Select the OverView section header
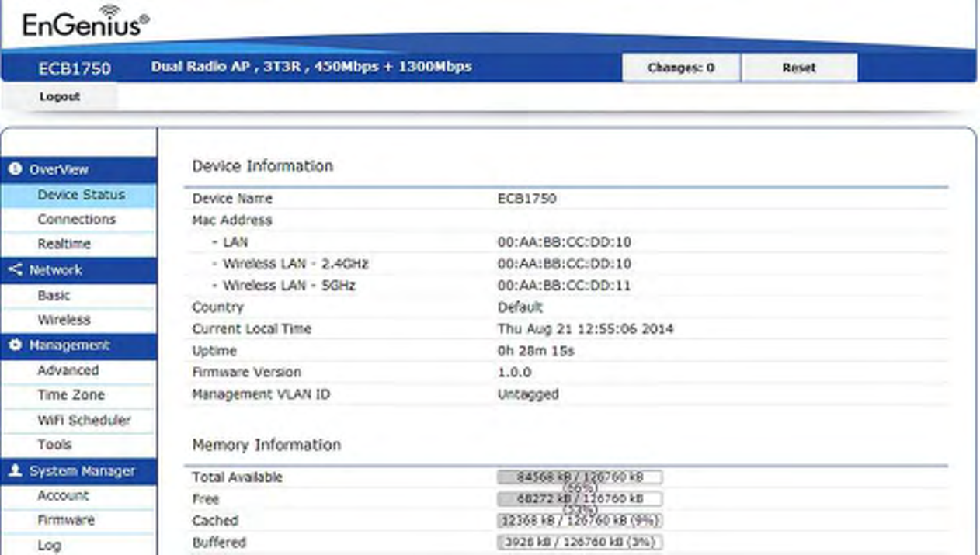Viewport: 980px width, 555px height. coord(78,169)
